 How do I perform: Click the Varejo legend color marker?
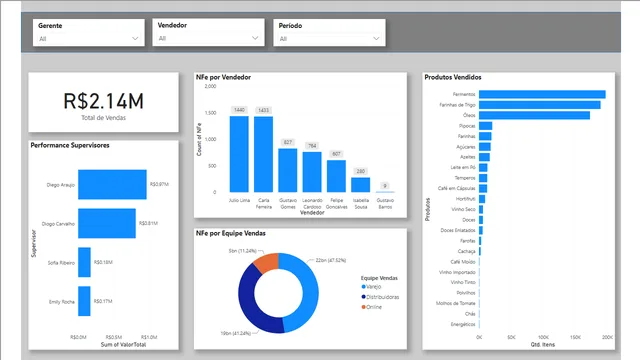tap(363, 287)
